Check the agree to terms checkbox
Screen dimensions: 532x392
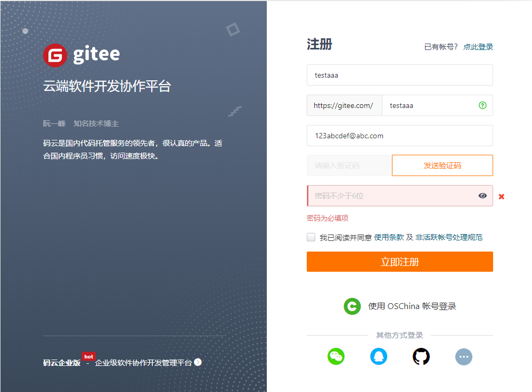(x=311, y=237)
